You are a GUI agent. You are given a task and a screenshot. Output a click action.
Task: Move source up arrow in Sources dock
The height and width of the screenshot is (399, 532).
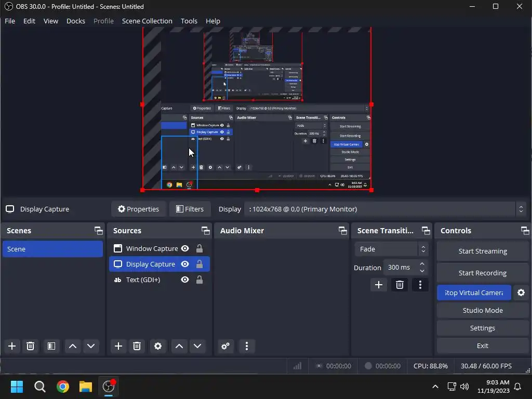[179, 346]
